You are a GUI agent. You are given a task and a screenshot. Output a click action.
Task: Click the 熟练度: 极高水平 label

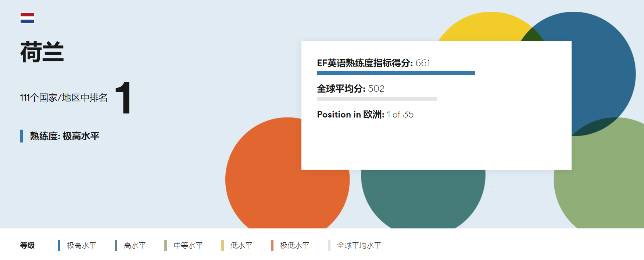point(64,136)
